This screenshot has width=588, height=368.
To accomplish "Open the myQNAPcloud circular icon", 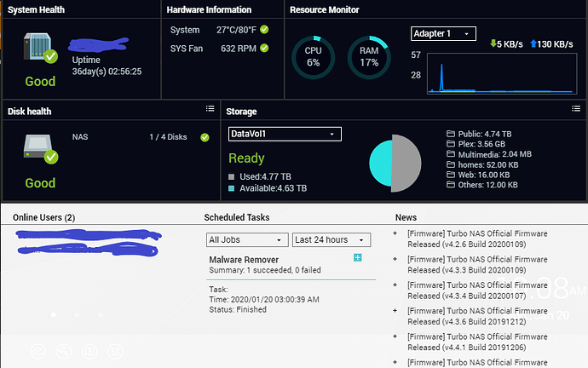I will 37,352.
